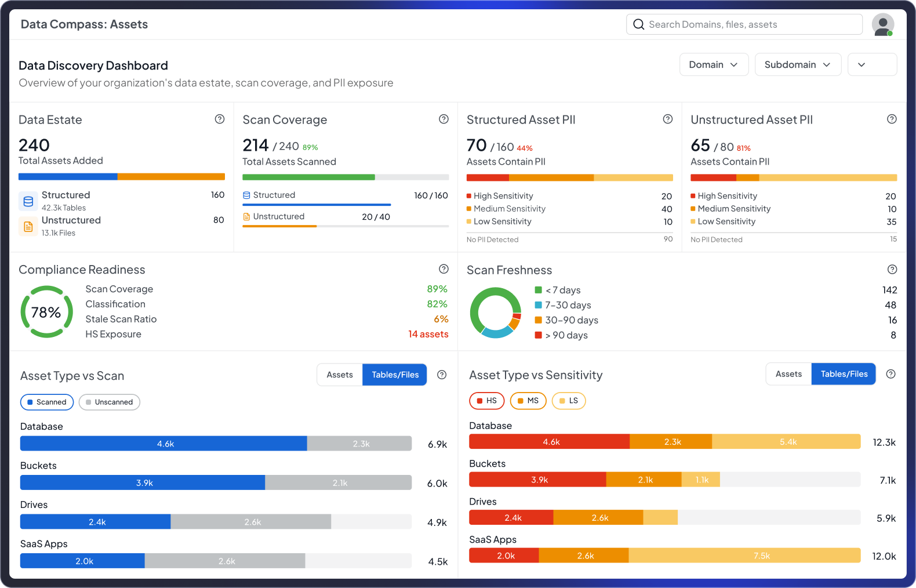Click 'No PII Detected' under Structured Asset PII

[x=493, y=239]
